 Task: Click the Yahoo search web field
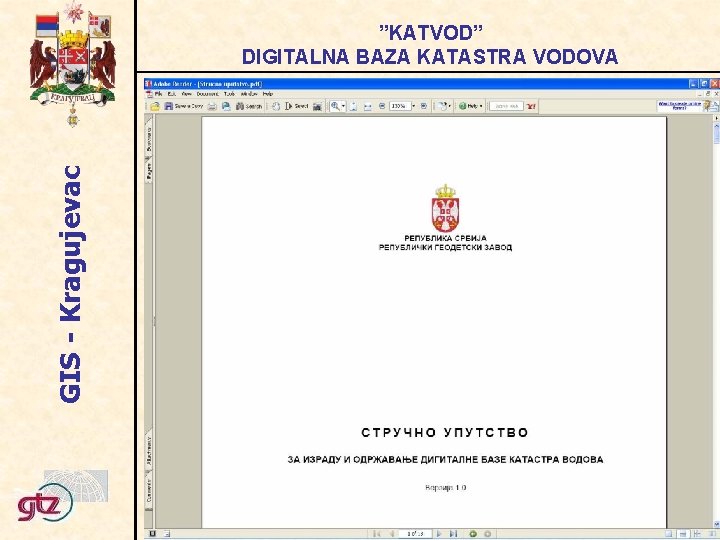coord(506,106)
